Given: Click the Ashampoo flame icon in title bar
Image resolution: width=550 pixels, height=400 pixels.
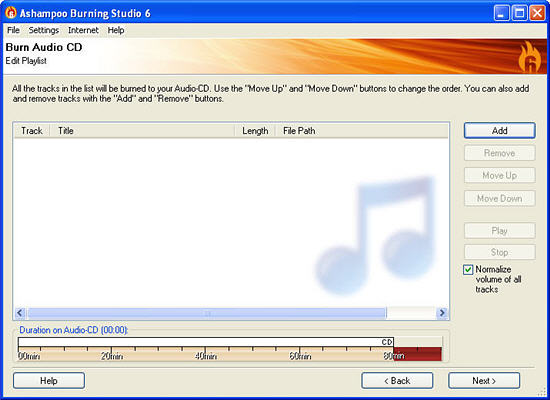Looking at the screenshot, I should pos(11,13).
